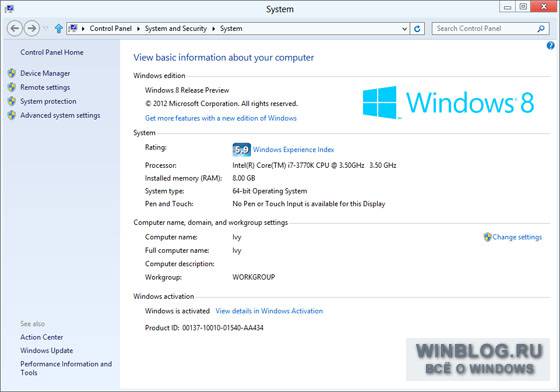The image size is (560, 392).
Task: Click the Forward navigation arrow
Action: 32,28
